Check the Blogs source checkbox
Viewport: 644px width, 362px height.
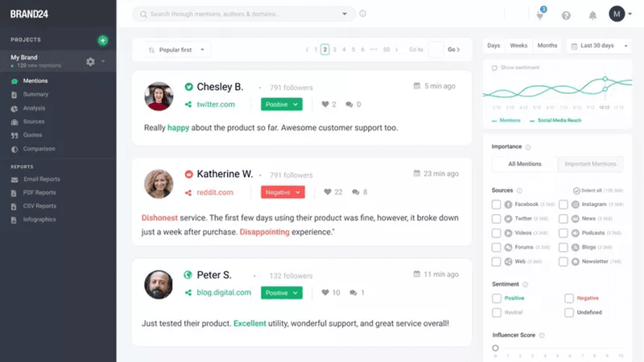click(x=563, y=248)
